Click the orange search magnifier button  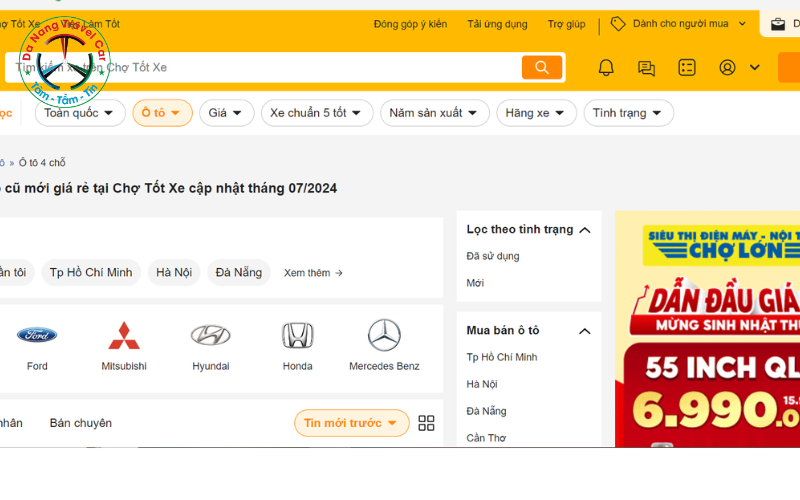[x=541, y=67]
